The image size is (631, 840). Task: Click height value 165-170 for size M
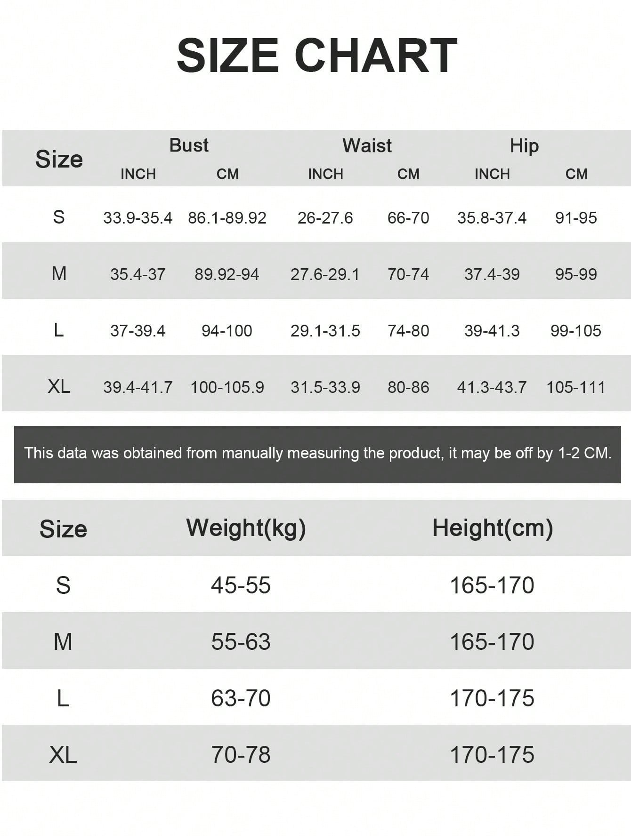point(492,642)
